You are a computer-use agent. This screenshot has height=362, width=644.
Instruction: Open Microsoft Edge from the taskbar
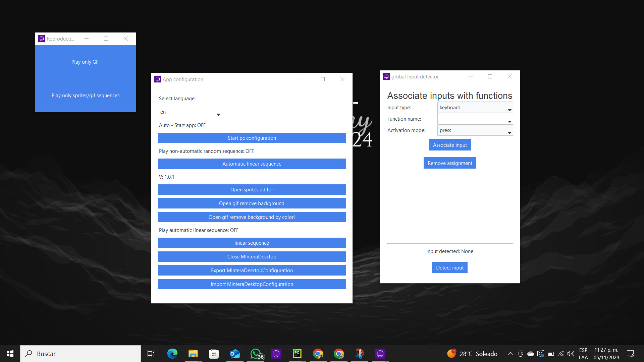point(172,353)
